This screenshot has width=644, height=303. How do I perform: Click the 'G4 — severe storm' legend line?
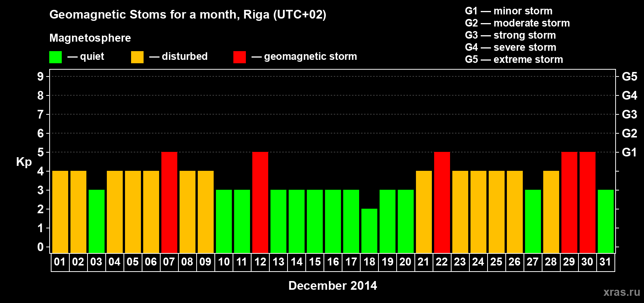[511, 47]
